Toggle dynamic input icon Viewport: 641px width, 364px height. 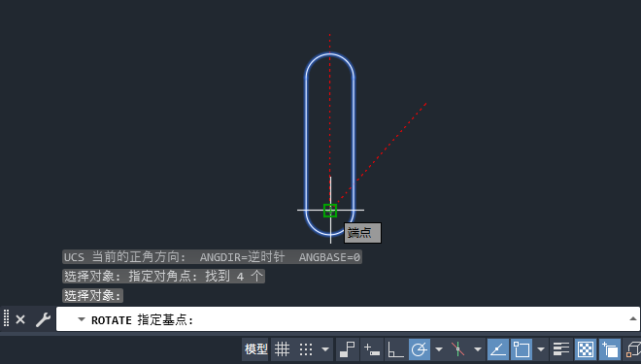[x=372, y=349]
